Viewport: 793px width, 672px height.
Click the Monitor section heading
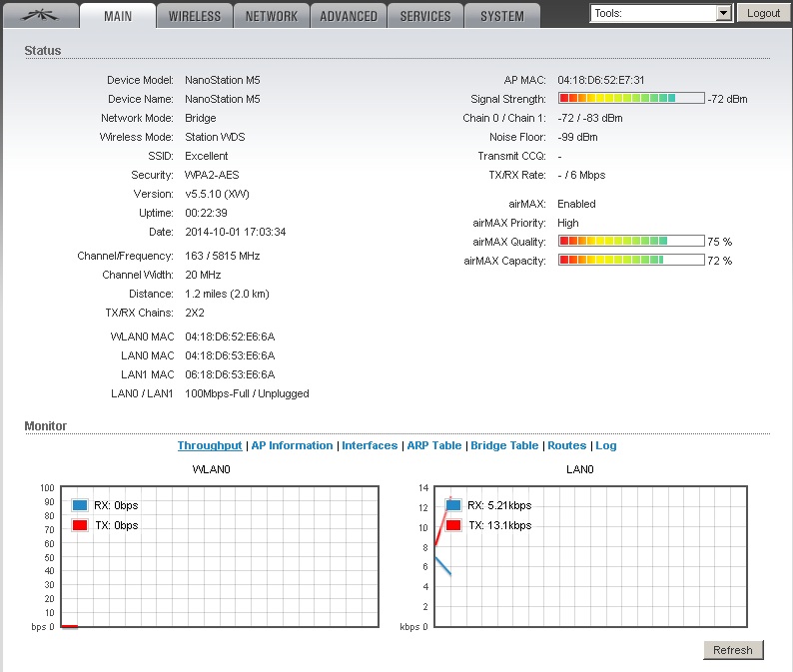point(46,425)
